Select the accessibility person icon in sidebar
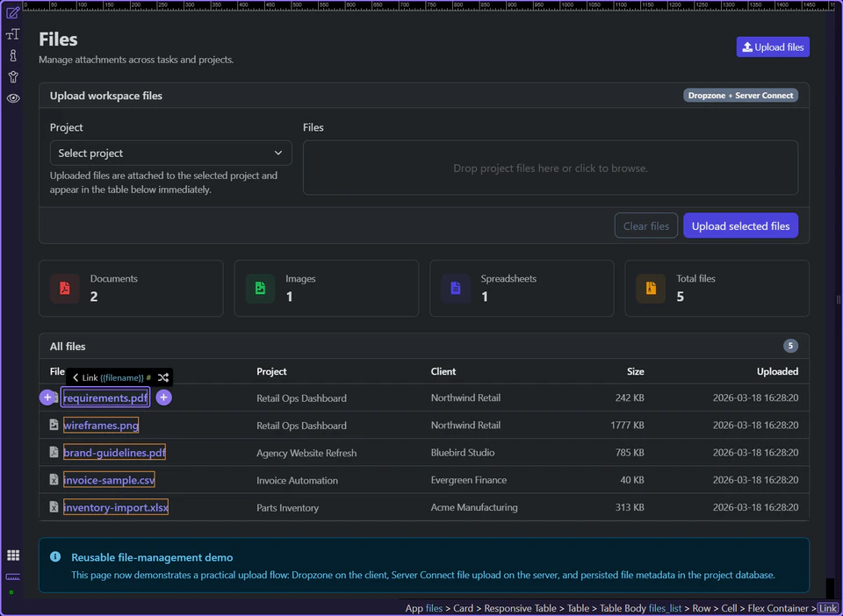Image resolution: width=843 pixels, height=616 pixels. tap(12, 76)
